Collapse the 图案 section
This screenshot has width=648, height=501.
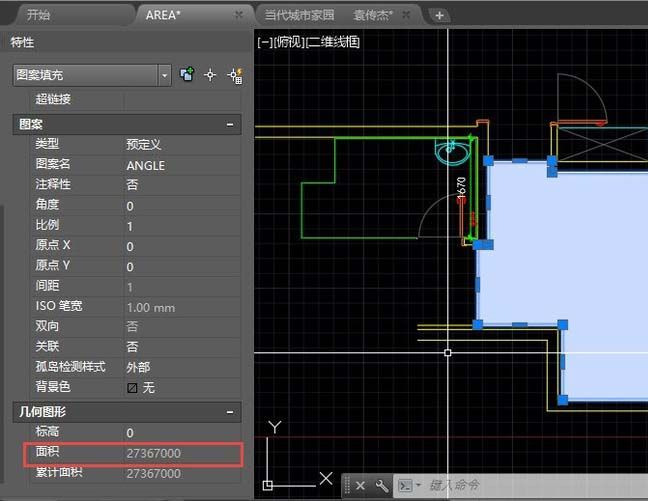230,125
